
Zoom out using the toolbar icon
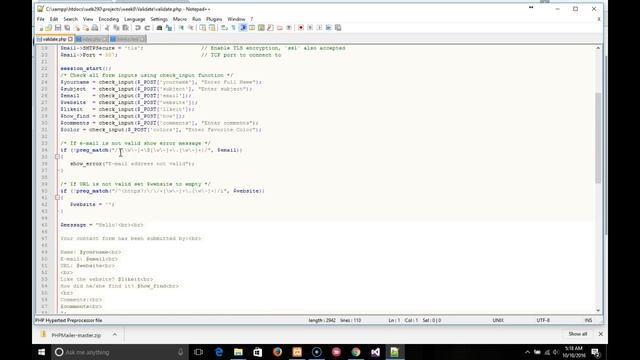click(190, 28)
